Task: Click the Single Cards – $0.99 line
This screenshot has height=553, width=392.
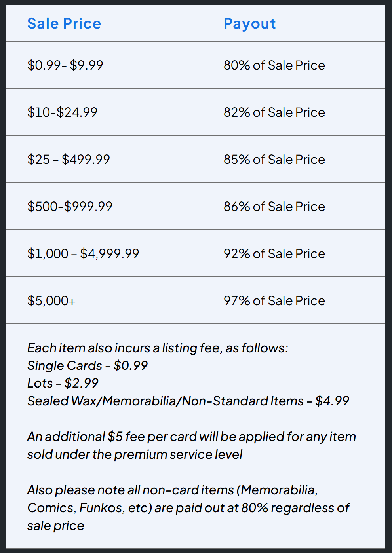Action: tap(88, 365)
